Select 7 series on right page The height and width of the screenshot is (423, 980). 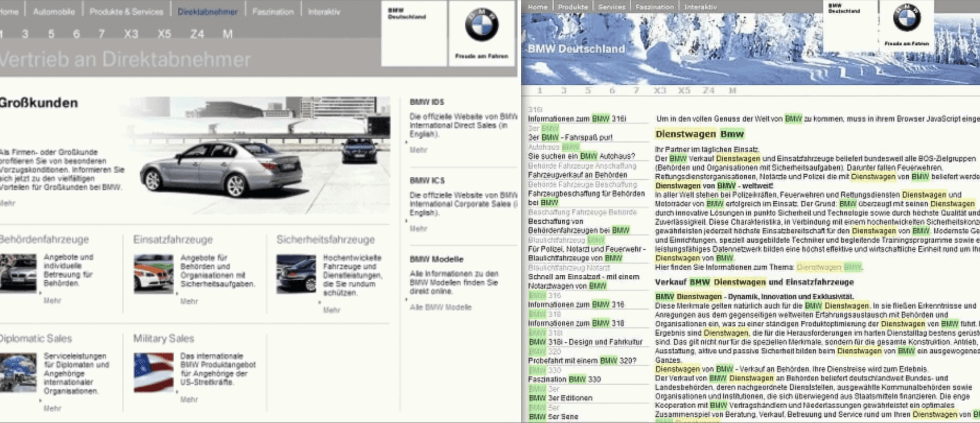coord(636,90)
